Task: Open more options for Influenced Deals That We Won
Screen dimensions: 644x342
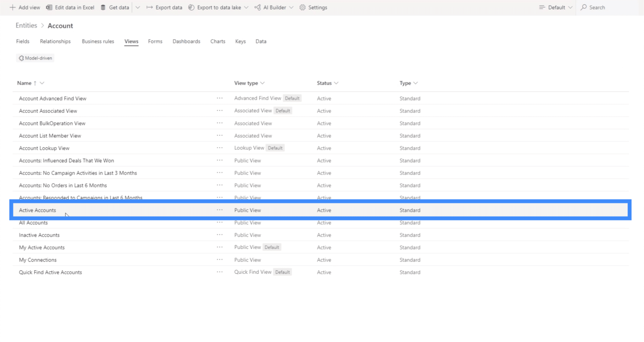Action: pos(219,160)
